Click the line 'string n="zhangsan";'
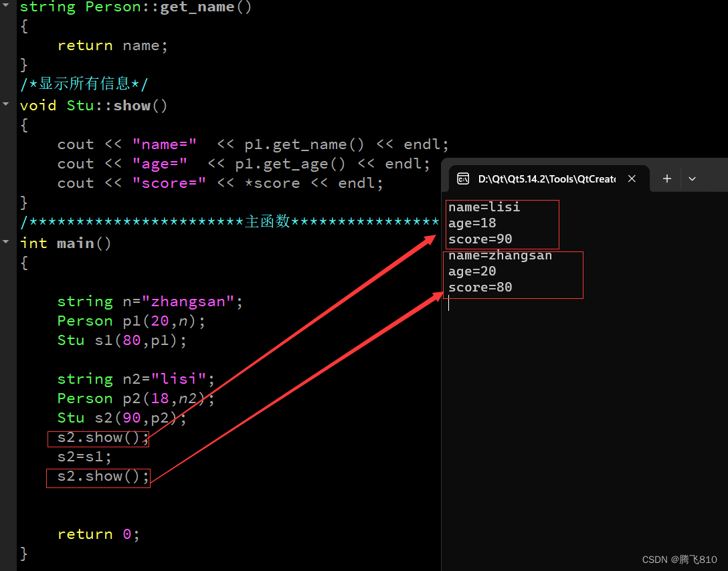The height and width of the screenshot is (571, 728). click(x=149, y=302)
